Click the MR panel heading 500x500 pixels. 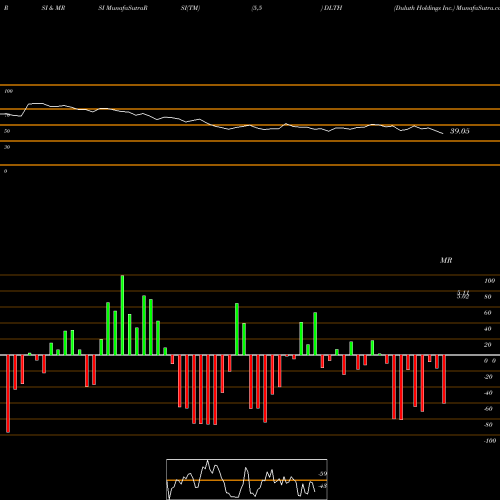pos(446,260)
